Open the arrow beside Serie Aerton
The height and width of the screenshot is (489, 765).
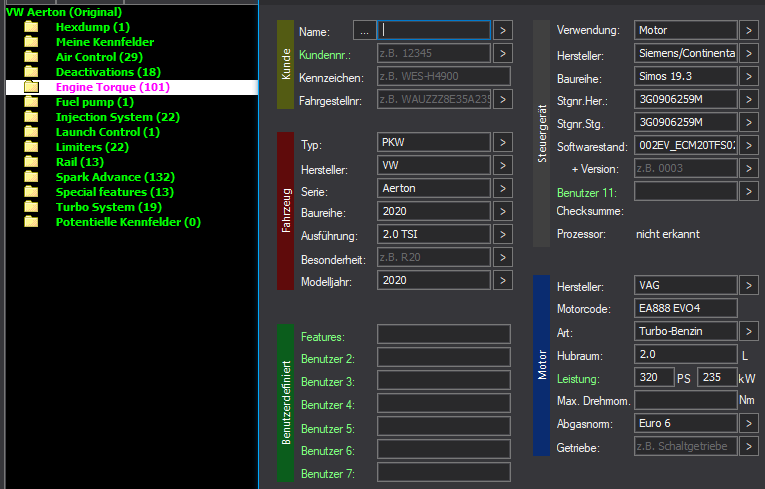(503, 188)
